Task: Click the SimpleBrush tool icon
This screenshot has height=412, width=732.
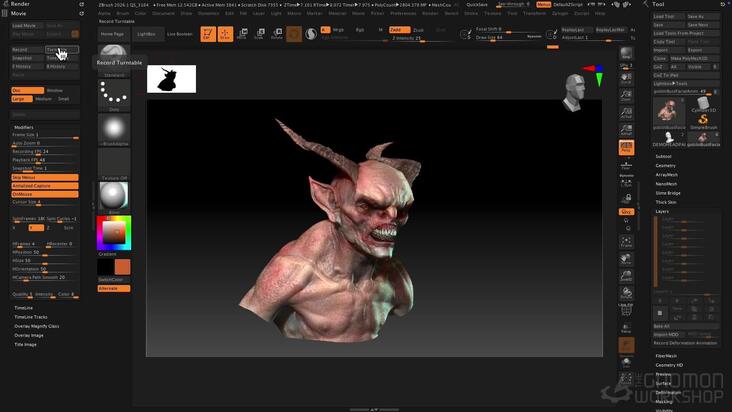Action: [703, 120]
